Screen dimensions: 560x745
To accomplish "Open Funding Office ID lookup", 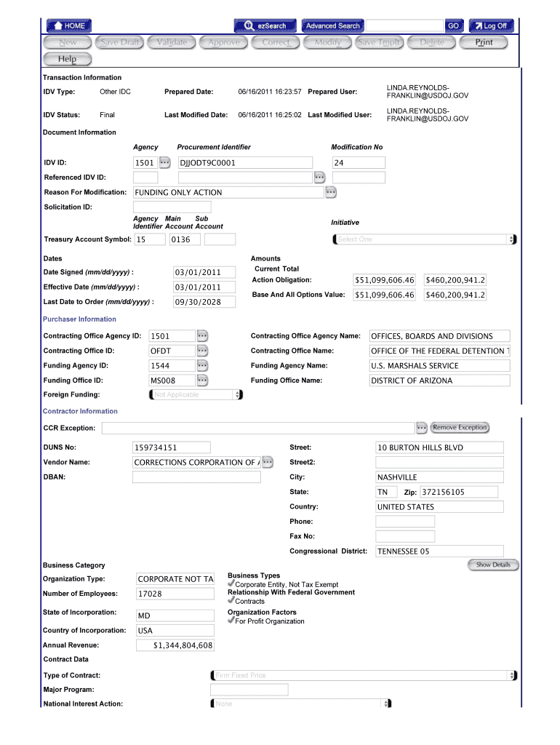I will click(203, 380).
